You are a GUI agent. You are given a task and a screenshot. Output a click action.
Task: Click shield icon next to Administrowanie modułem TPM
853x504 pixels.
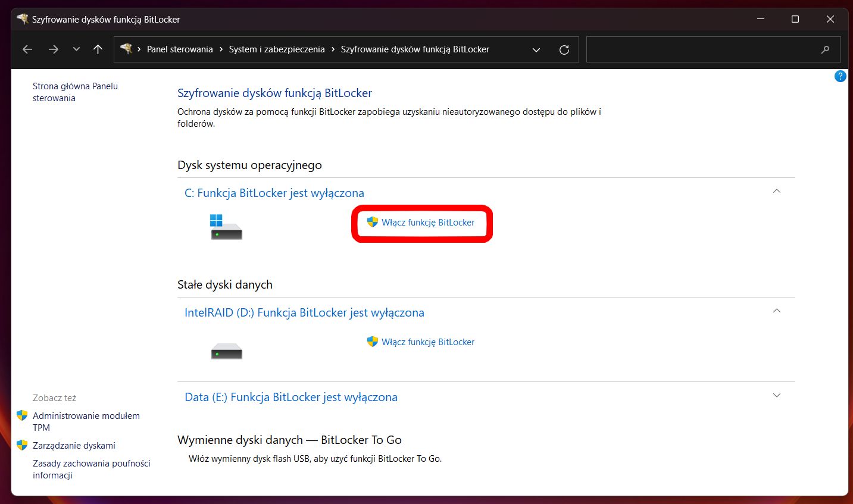22,415
